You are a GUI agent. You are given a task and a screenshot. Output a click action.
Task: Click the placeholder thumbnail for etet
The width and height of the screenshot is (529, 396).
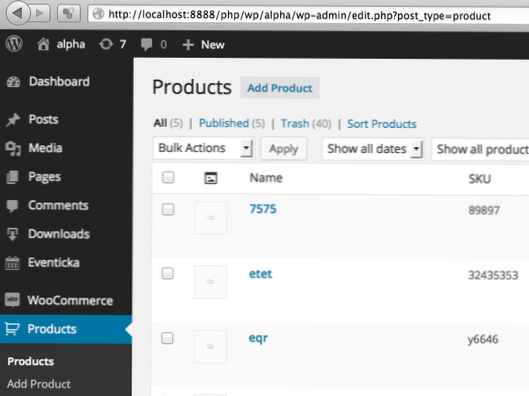pos(210,282)
